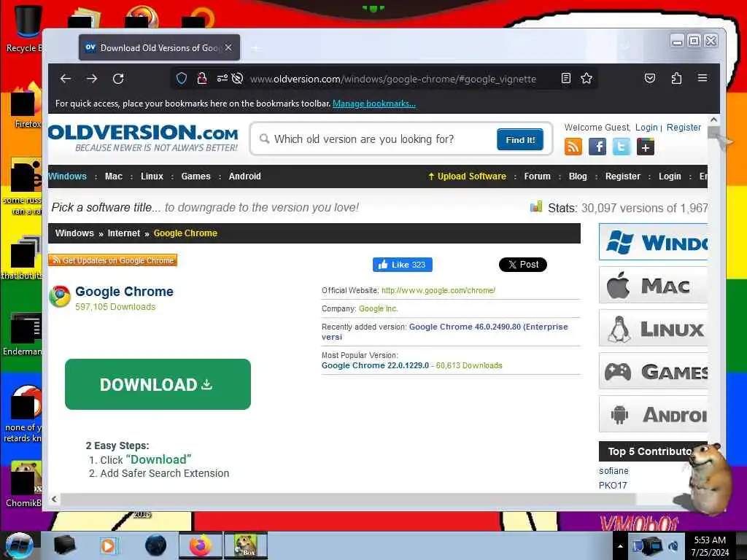This screenshot has height=560, width=747.
Task: Open a new tab with the plus button
Action: coord(256,48)
